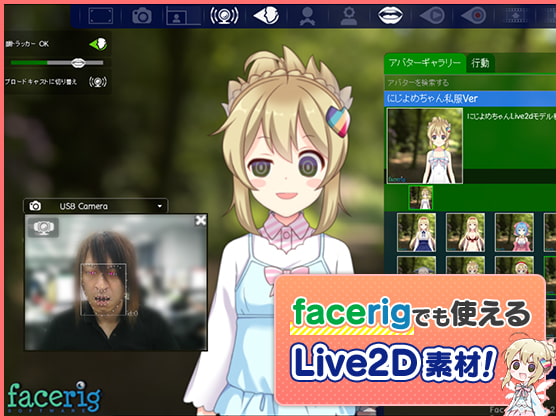Click the fullscreen frame icon in top toolbar
This screenshot has width=560, height=420.
[x=100, y=16]
